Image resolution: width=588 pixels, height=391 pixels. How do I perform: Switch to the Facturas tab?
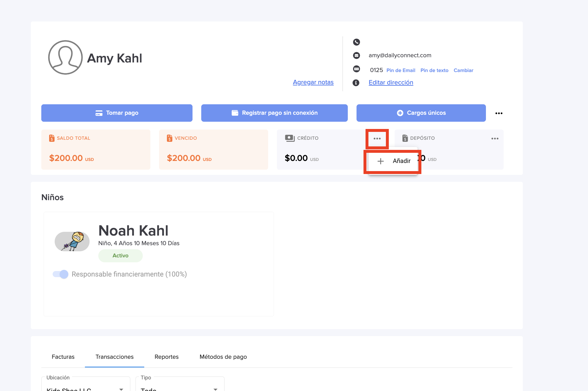point(63,357)
